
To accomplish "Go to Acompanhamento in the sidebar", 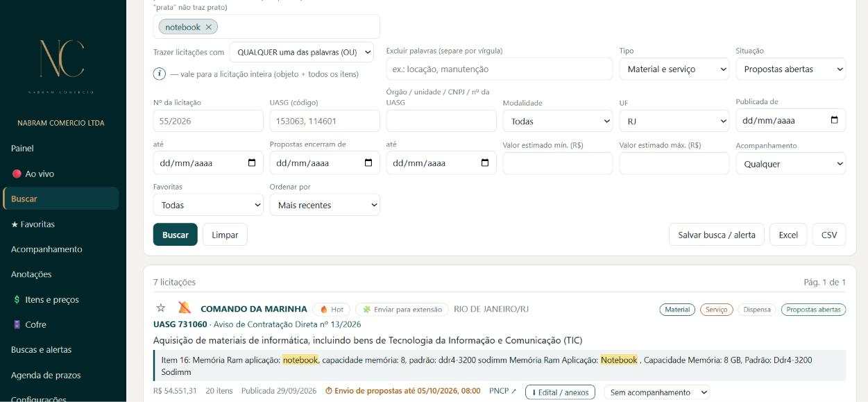I will pos(46,249).
